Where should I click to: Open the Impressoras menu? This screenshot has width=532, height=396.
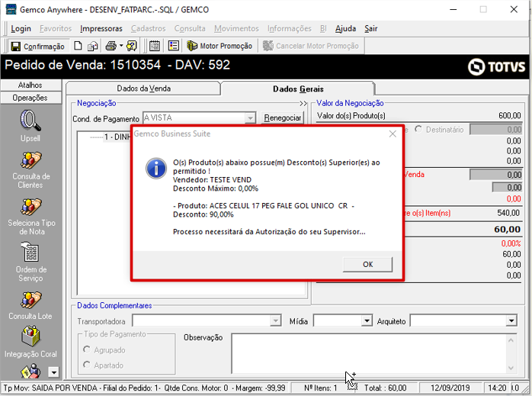click(x=101, y=28)
